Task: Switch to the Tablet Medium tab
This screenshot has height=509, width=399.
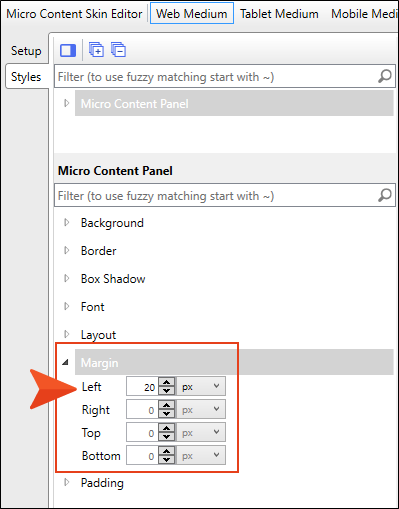Action: coord(279,14)
